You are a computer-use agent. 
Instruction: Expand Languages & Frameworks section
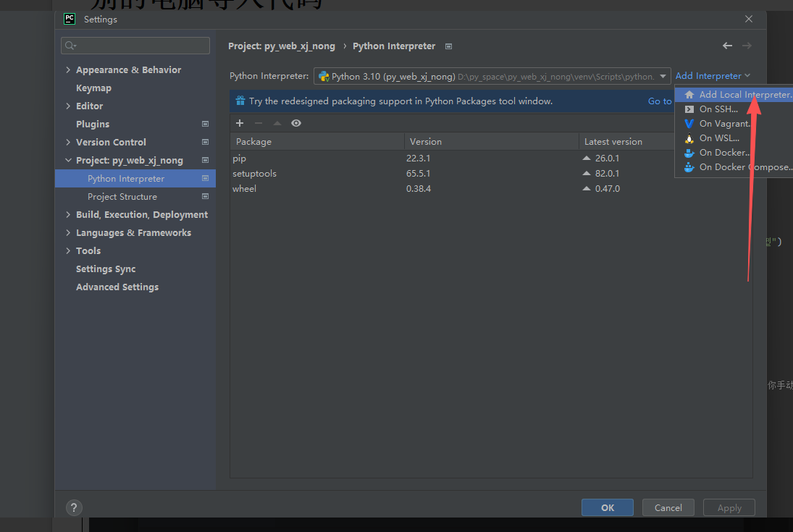(x=68, y=232)
